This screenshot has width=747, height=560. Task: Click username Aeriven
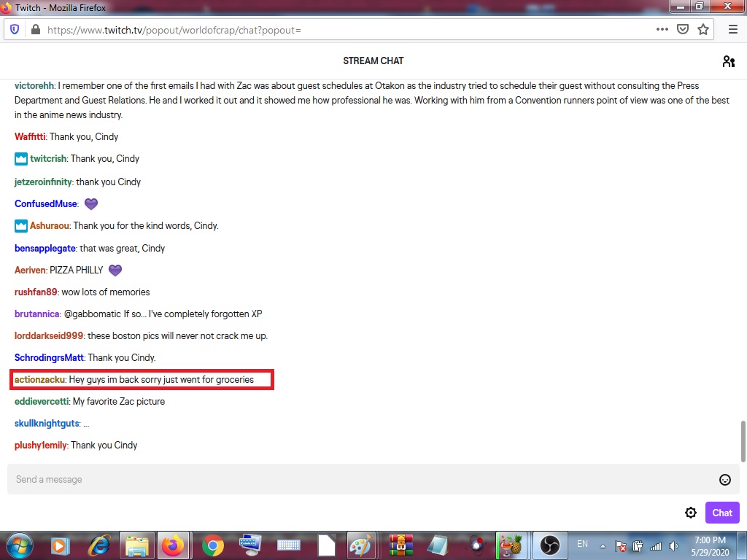click(30, 270)
